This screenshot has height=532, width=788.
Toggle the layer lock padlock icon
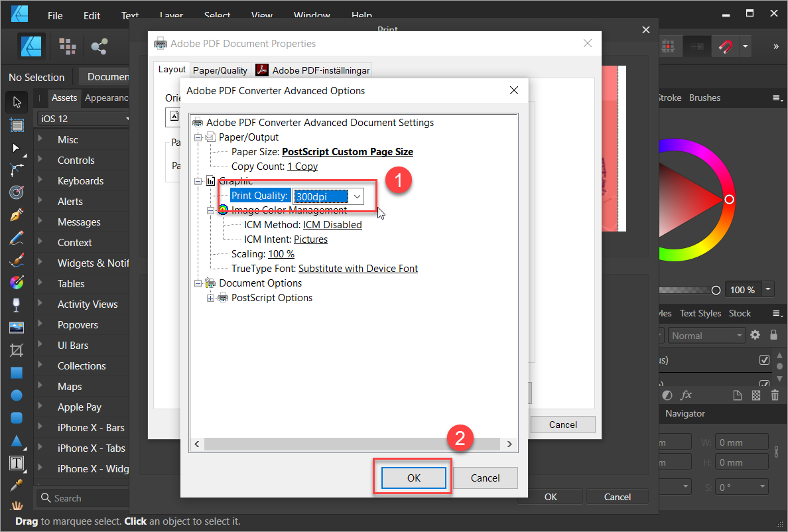point(773,336)
